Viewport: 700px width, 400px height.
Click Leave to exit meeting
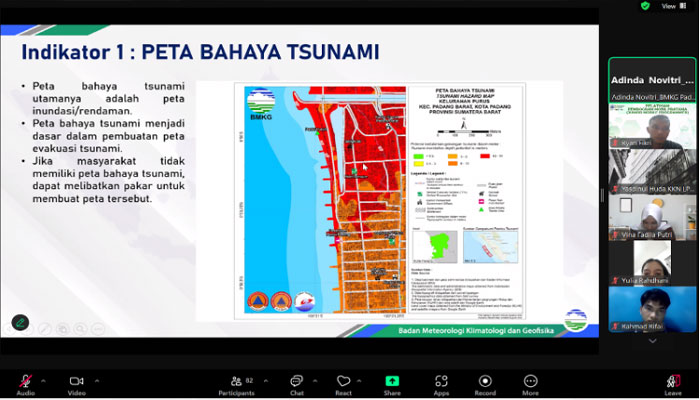(673, 383)
